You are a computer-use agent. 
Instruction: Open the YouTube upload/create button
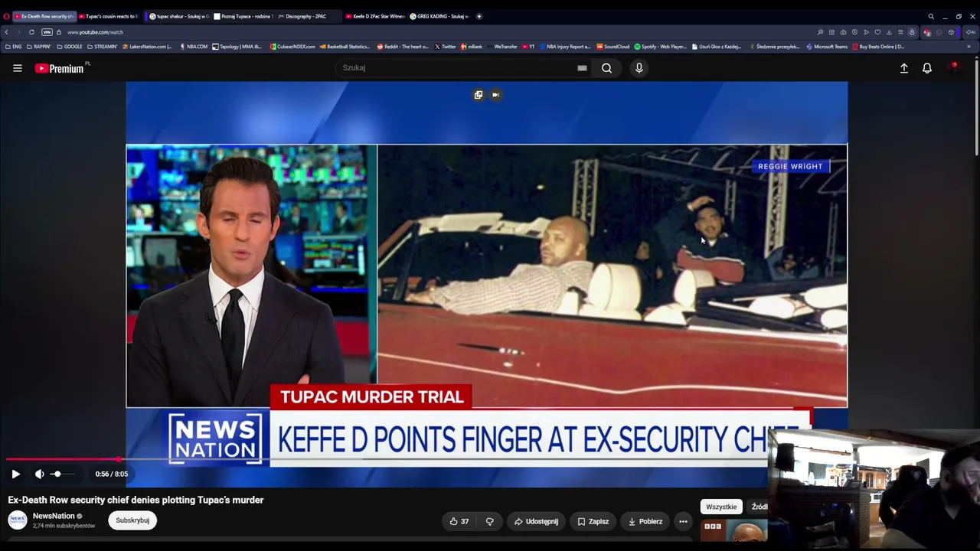click(903, 68)
